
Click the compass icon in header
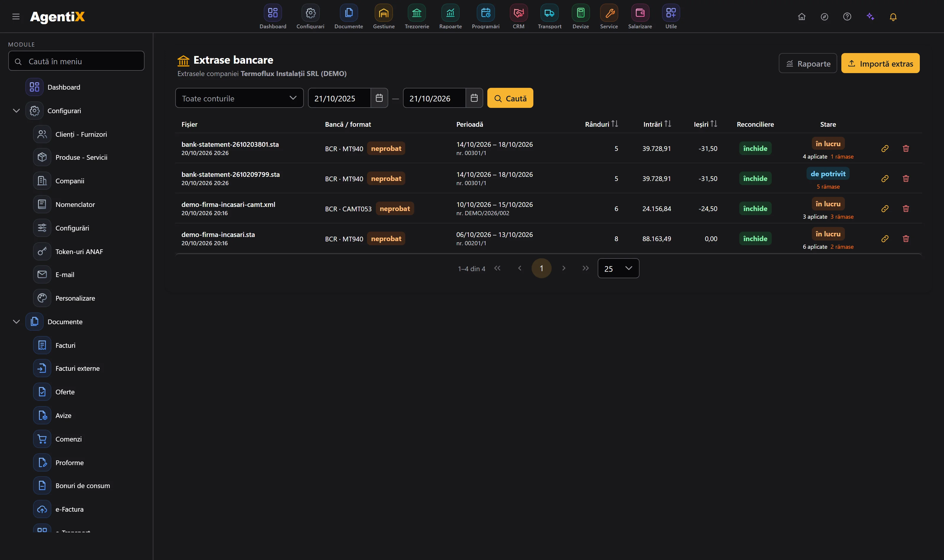click(824, 17)
